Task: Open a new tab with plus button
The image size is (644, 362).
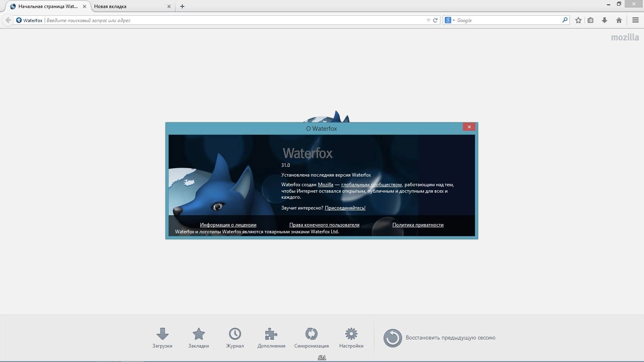Action: (x=182, y=6)
